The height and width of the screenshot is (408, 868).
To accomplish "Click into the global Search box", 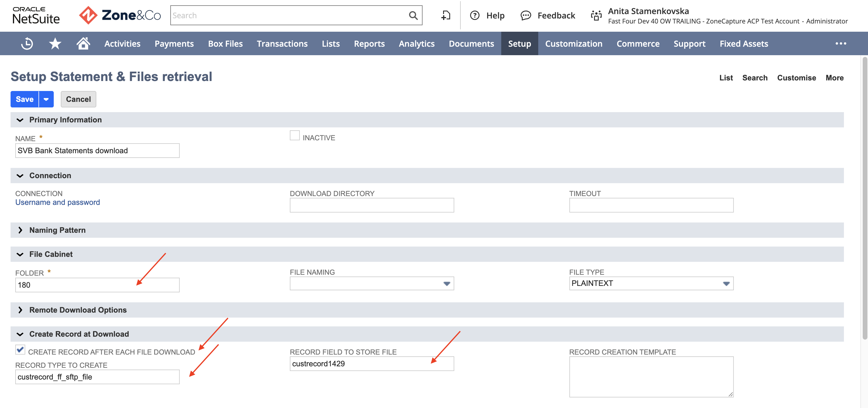I will point(289,16).
